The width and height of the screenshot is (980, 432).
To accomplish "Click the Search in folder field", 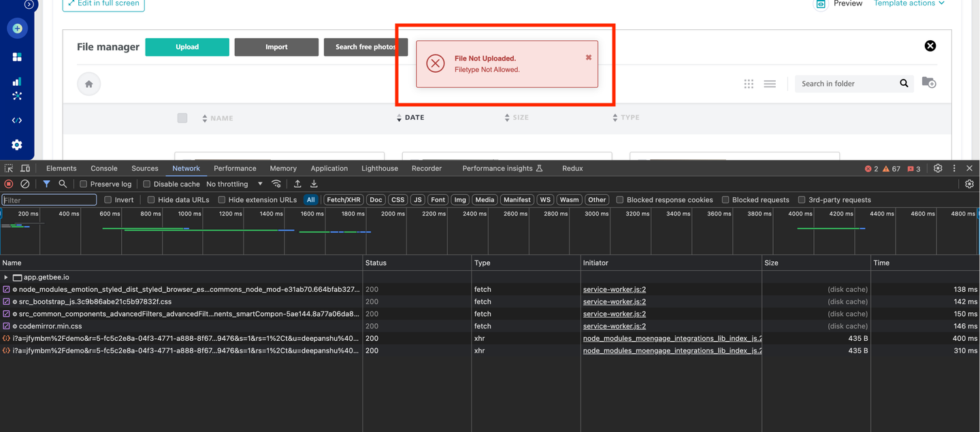I will (x=846, y=84).
